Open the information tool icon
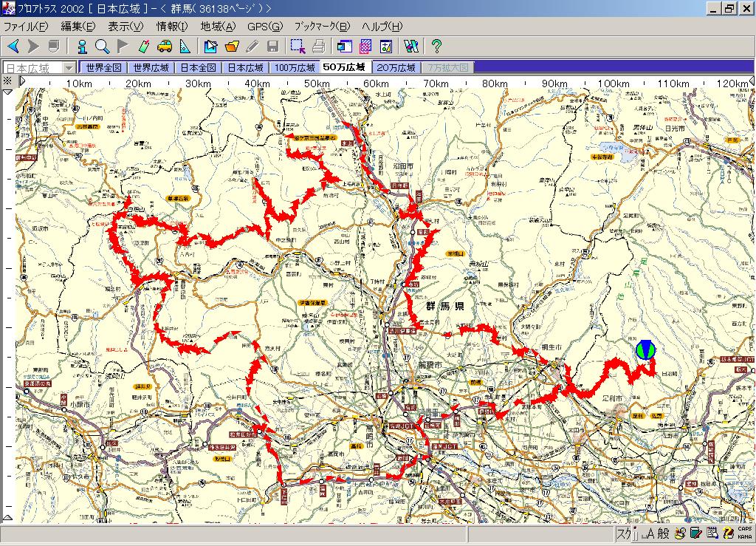The height and width of the screenshot is (546, 756). tap(82, 47)
